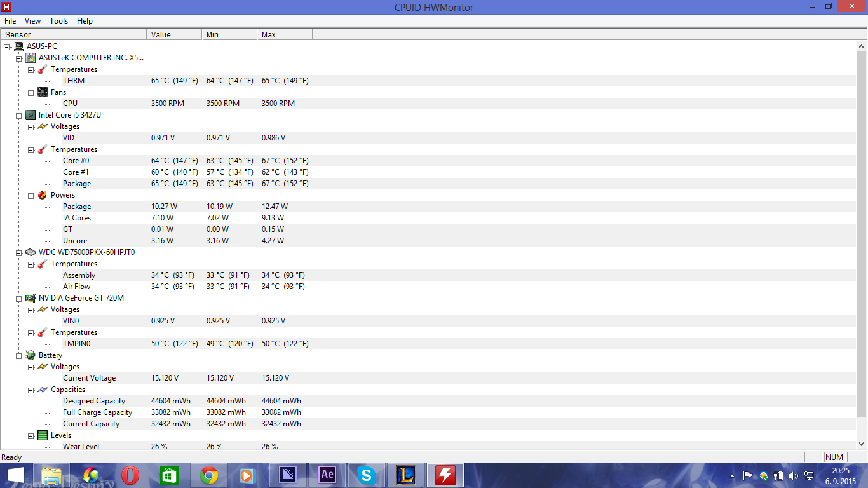The image size is (868, 488).
Task: Click the HWMonitor title bar icon
Action: pos(7,7)
